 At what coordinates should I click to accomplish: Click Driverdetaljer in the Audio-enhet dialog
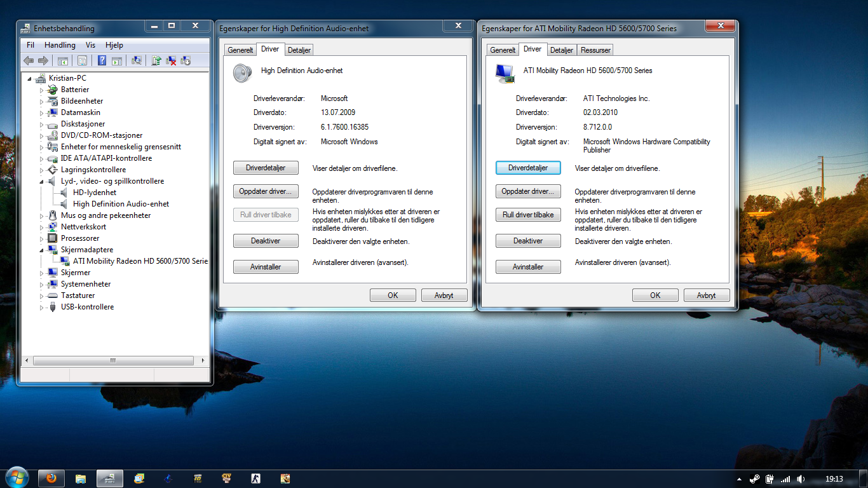[x=266, y=168]
